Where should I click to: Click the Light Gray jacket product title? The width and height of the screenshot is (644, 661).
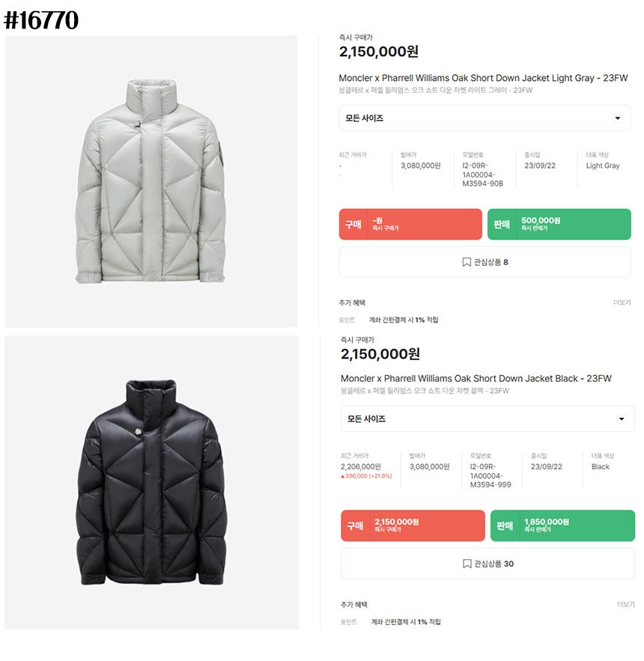(483, 78)
